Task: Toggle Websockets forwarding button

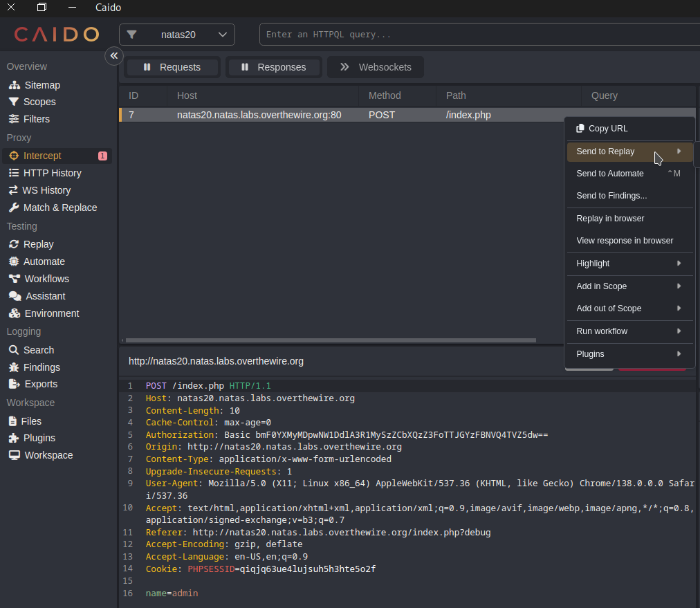Action: pos(376,67)
